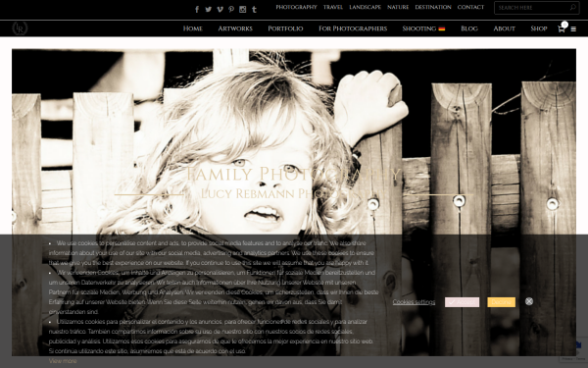
Task: Click the LR site logo
Action: [20, 28]
